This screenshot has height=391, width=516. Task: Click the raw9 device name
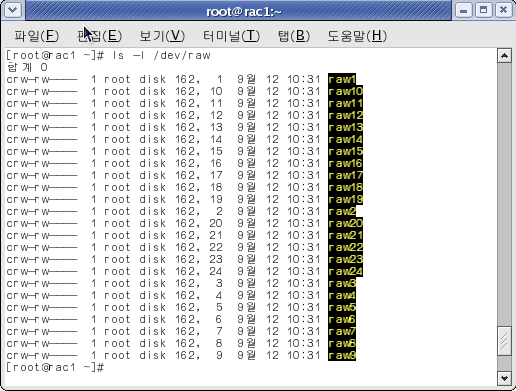coord(342,355)
